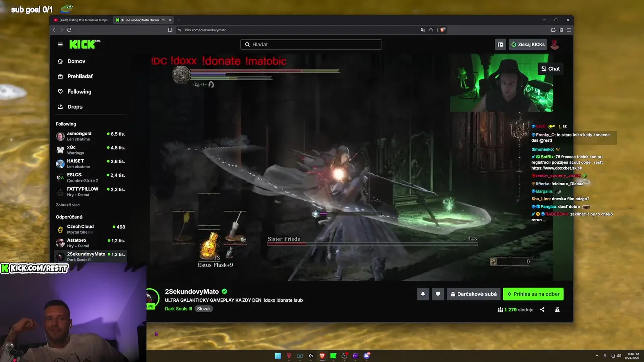Select 2SekundovyMato in the recommended list
Screen dimensions: 644x362
91,256
